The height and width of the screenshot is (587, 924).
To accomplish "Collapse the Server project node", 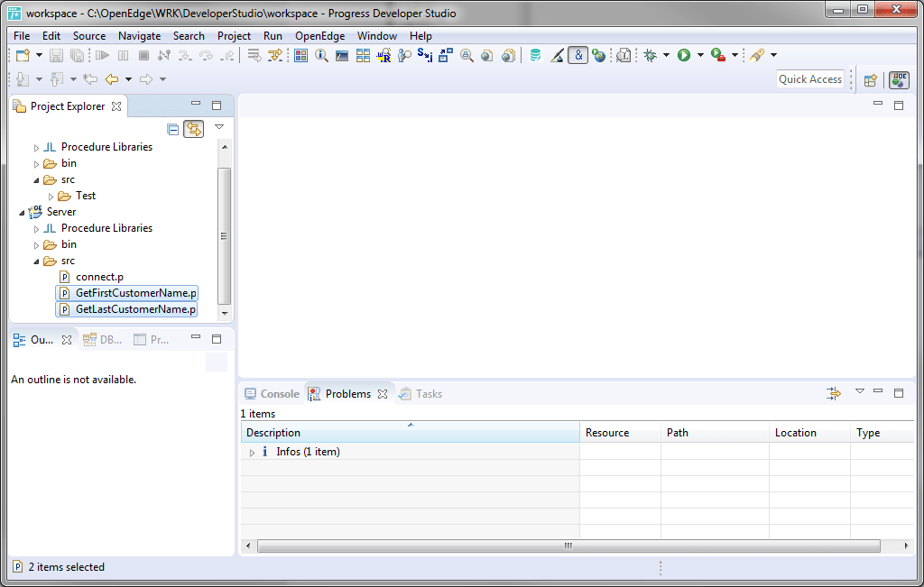I will pyautogui.click(x=22, y=213).
